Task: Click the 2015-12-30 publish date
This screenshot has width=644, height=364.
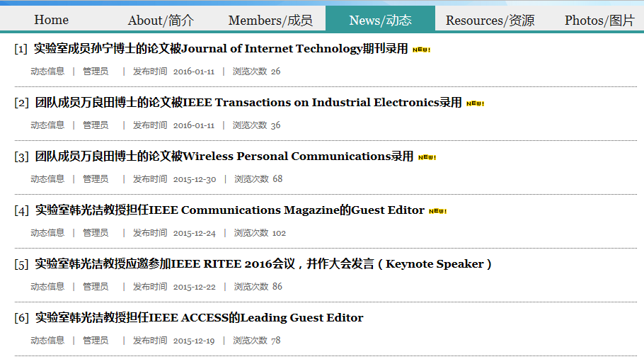Action: point(195,179)
